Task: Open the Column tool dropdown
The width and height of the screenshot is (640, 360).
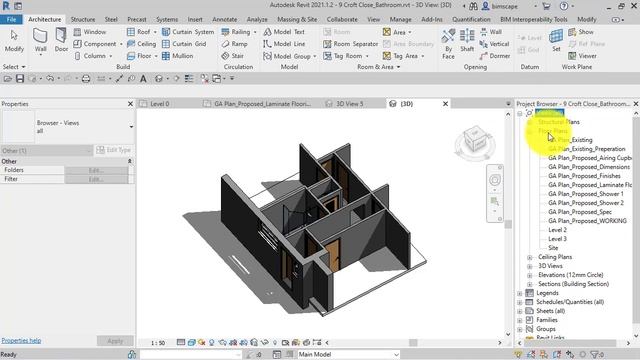Action: (x=111, y=56)
